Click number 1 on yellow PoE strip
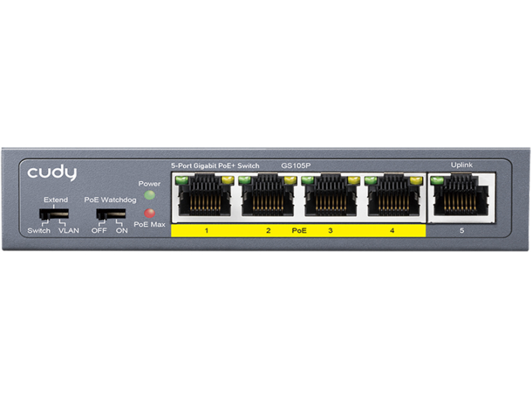Image resolution: width=532 pixels, height=399 pixels. point(207,231)
